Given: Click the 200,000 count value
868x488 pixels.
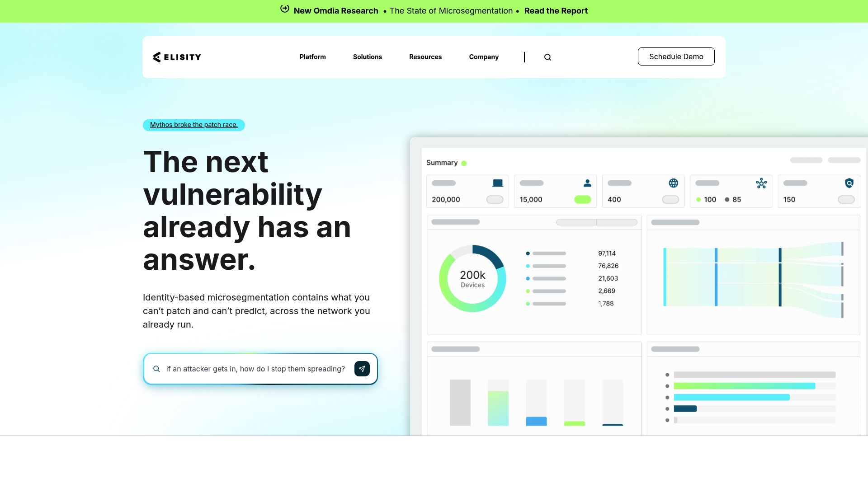Looking at the screenshot, I should (446, 200).
